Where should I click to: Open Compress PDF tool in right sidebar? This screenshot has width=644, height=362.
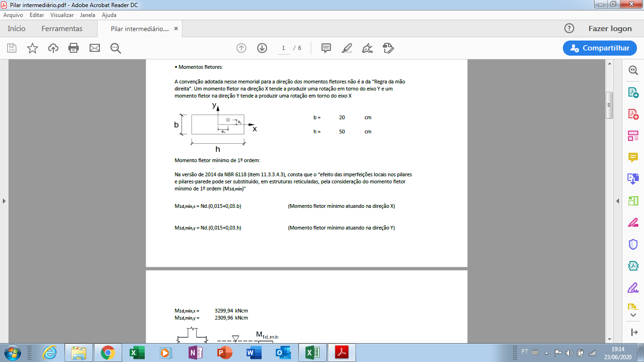tap(633, 266)
